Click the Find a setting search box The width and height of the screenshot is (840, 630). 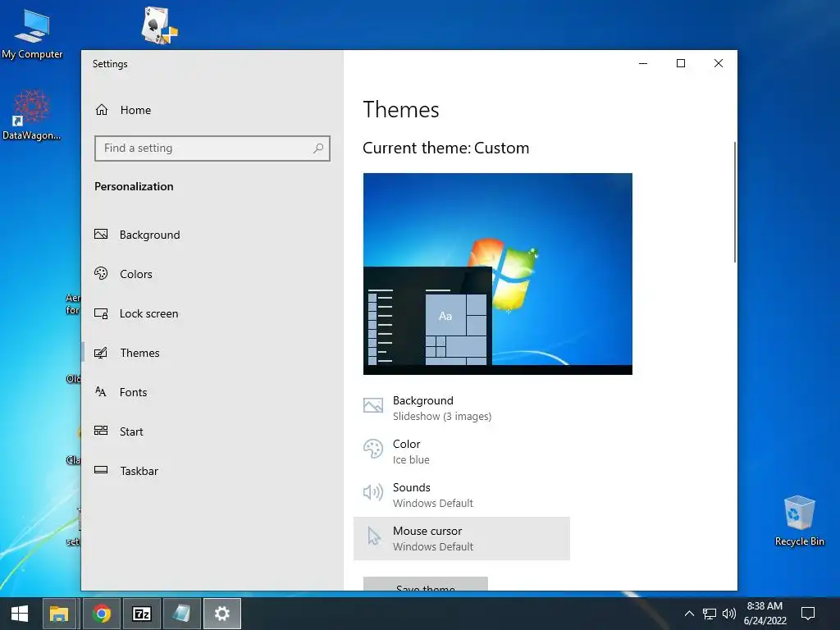click(x=212, y=148)
